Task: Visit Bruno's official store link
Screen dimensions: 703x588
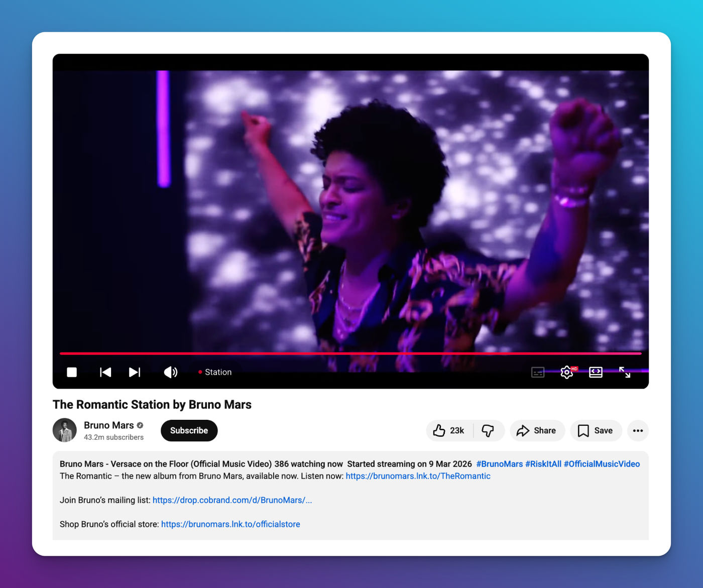Action: point(230,524)
